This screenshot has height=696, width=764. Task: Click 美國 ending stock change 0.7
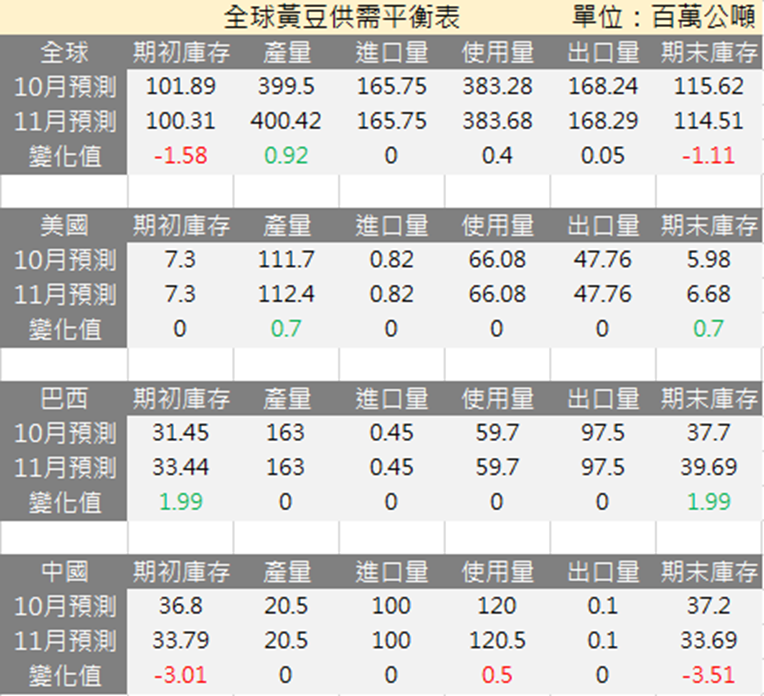[708, 329]
